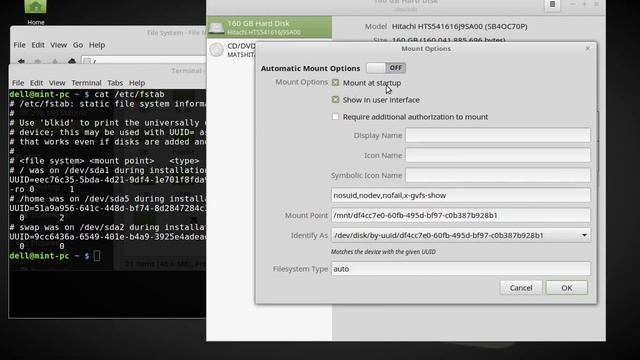Click 'cat /etc/fstab' command in terminal

click(129, 94)
